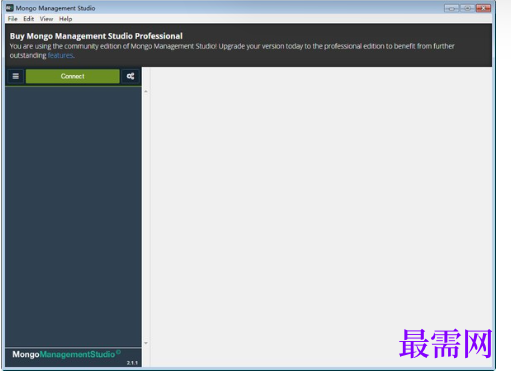Open the settings gears icon
Image resolution: width=511 pixels, height=375 pixels.
tap(130, 76)
